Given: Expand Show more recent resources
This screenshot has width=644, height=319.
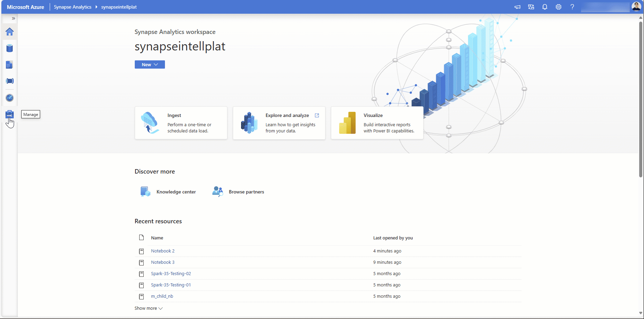Looking at the screenshot, I should [148, 308].
